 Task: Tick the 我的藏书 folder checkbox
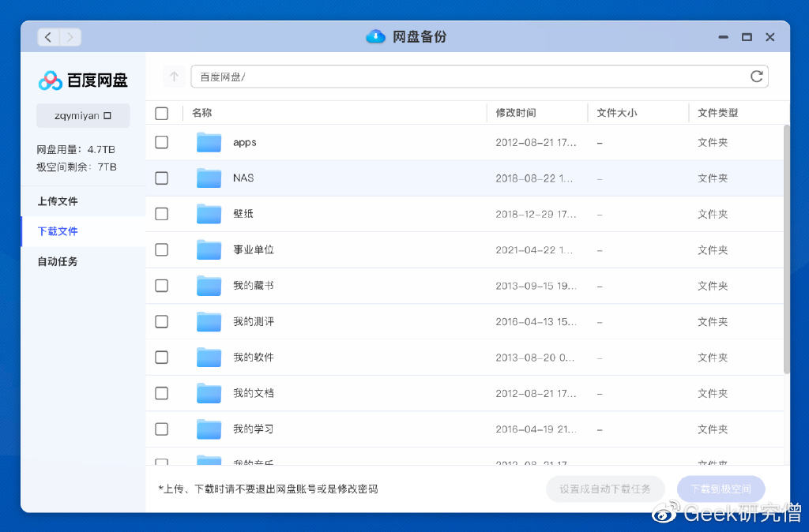point(161,286)
